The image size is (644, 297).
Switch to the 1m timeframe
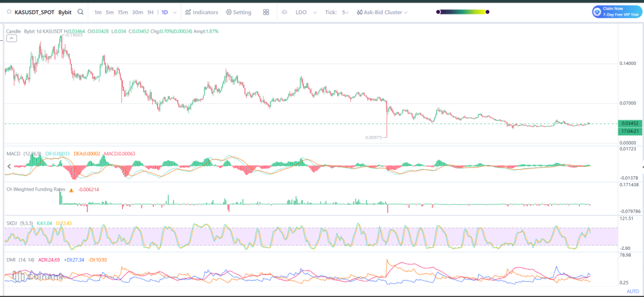(98, 12)
